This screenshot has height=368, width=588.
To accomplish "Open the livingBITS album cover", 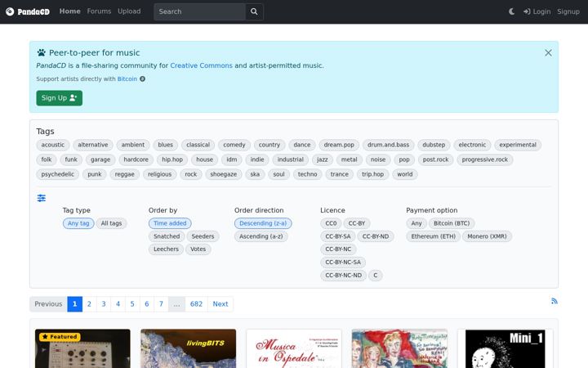I will 189,349.
